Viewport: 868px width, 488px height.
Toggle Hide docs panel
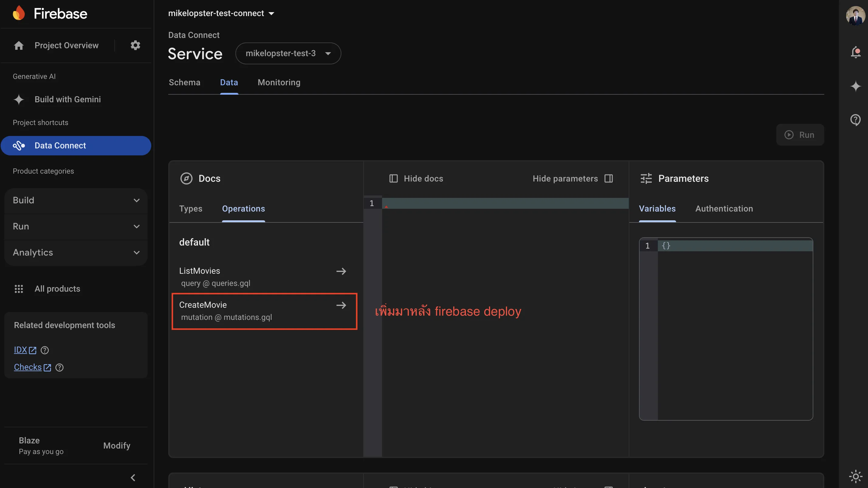tap(416, 178)
